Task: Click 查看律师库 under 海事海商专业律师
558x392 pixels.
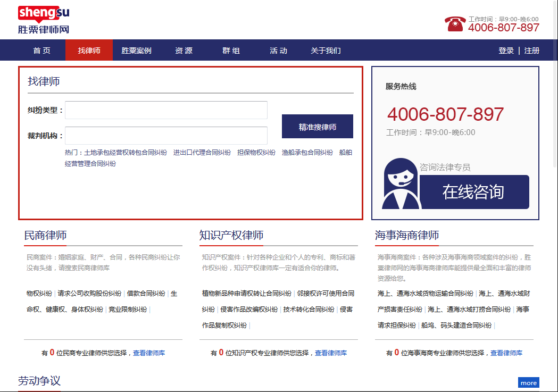Action: pyautogui.click(x=506, y=353)
